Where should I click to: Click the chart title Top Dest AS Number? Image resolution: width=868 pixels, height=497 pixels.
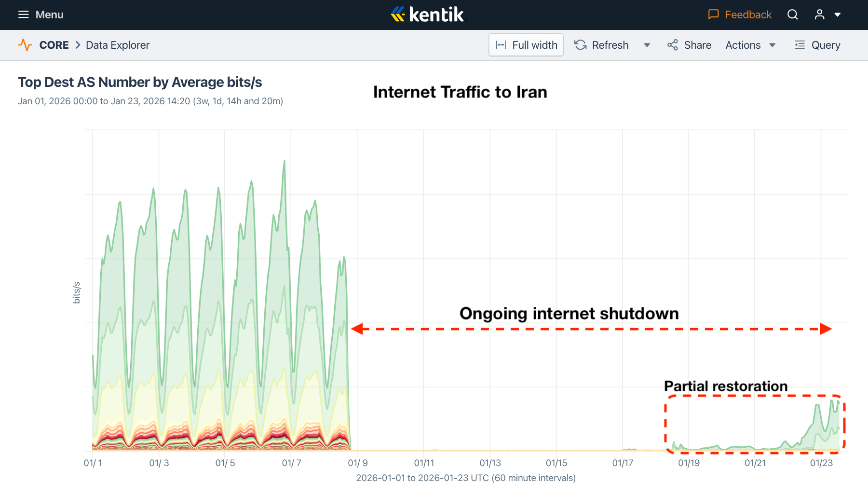click(x=140, y=82)
